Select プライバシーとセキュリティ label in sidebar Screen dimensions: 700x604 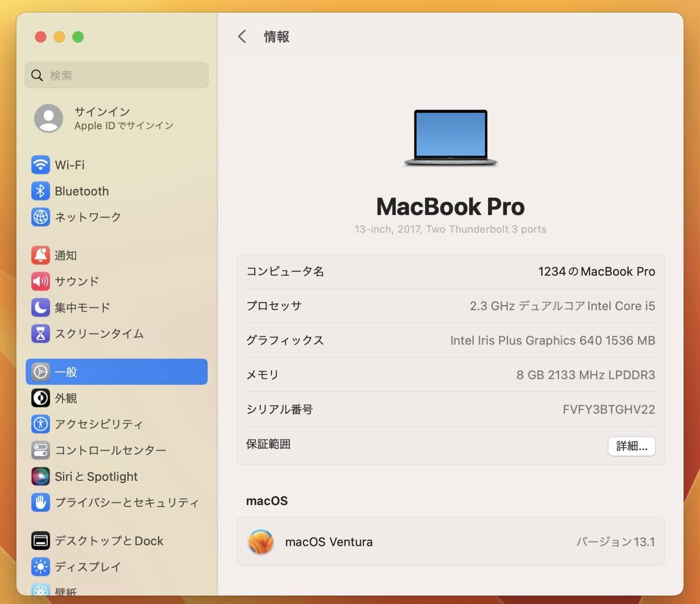coord(127,502)
